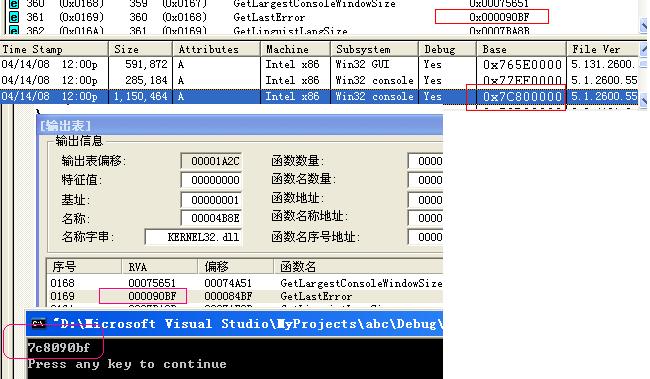Click the 输出表偏移 field showing 00001A2C

coord(211,161)
